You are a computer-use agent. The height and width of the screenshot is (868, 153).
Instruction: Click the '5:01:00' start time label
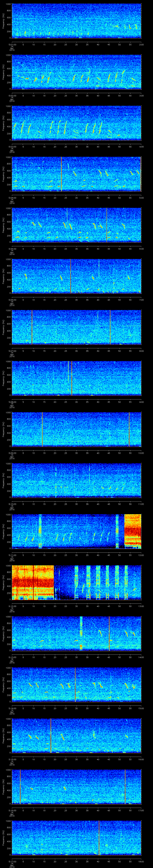tap(12, 44)
